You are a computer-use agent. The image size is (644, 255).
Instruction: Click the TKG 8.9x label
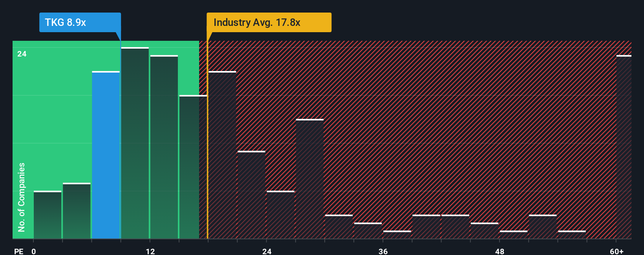click(x=80, y=22)
